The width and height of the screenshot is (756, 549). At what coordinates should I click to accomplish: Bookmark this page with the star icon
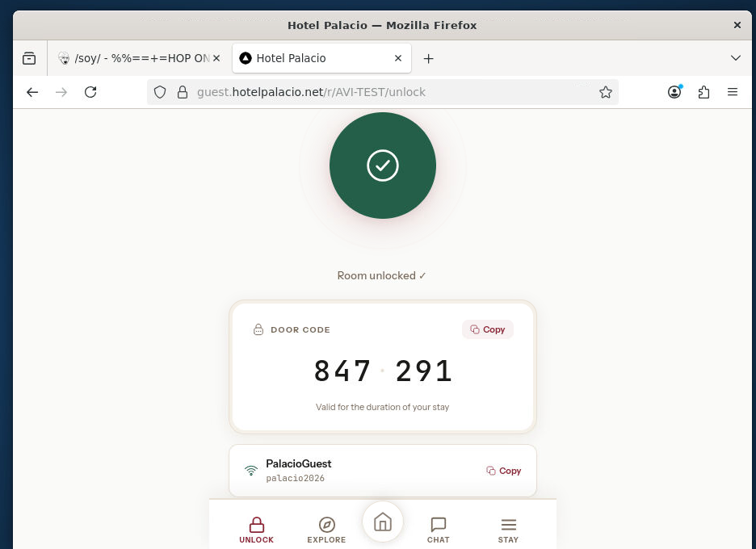(606, 92)
